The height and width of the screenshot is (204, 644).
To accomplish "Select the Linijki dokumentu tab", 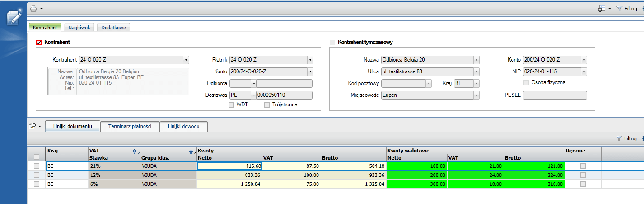I will [72, 126].
